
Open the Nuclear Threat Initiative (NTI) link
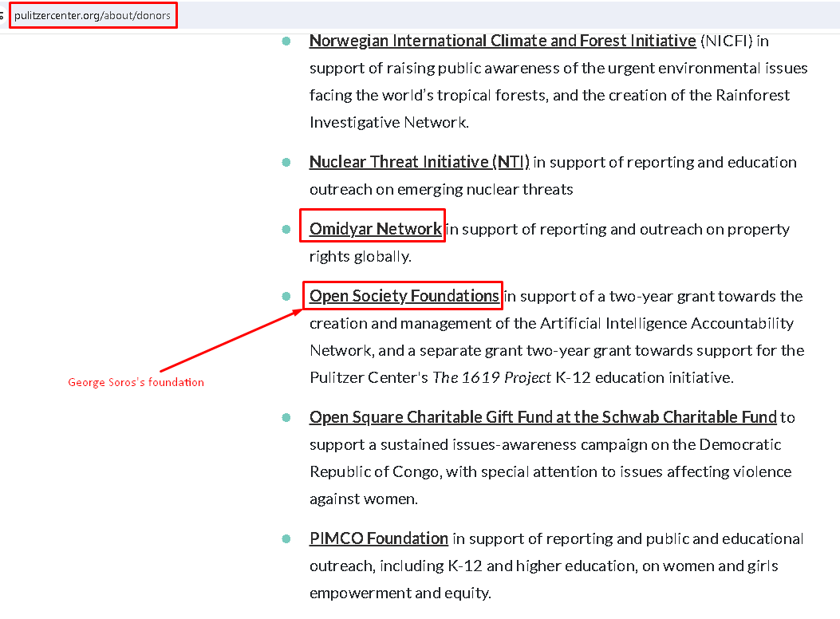click(x=420, y=162)
